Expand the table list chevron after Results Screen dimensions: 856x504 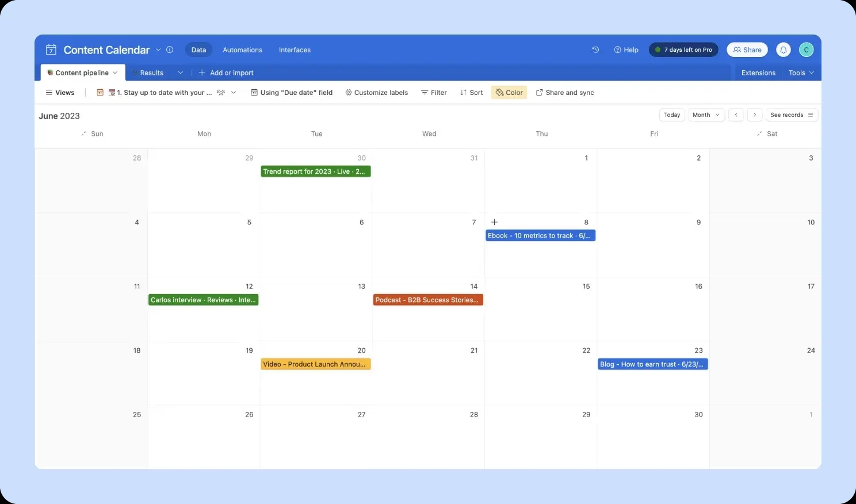180,72
